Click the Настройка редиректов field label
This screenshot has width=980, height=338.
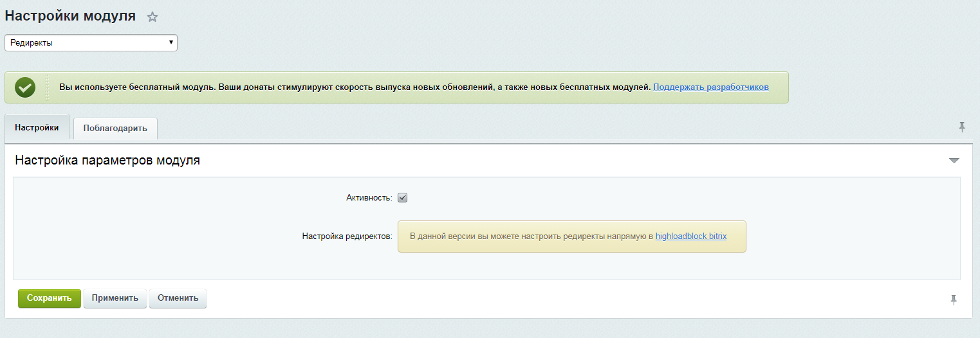[347, 236]
